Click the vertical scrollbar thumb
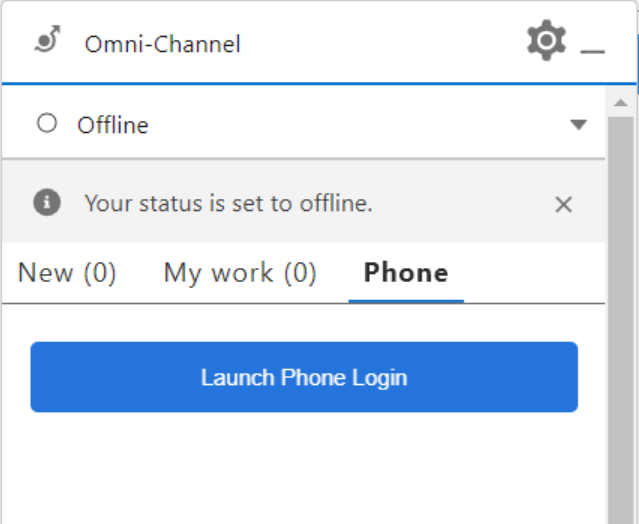The height and width of the screenshot is (524, 639). (620, 300)
